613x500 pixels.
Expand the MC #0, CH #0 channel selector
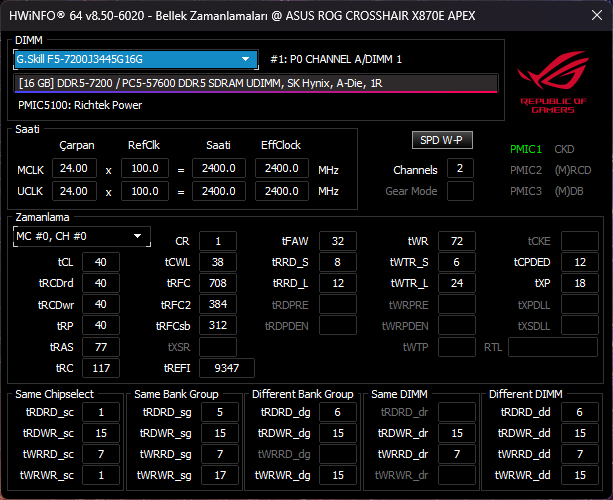pos(82,236)
